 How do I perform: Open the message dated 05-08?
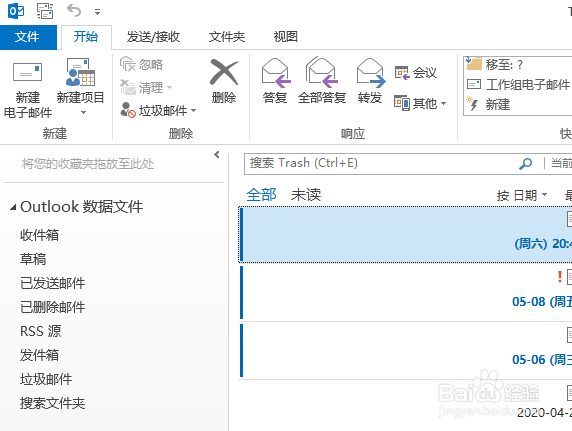[406, 293]
